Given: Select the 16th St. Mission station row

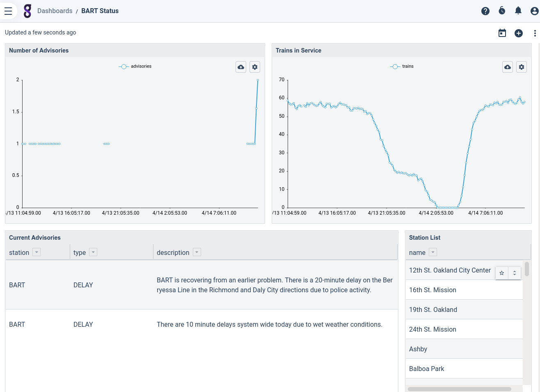Looking at the screenshot, I should [x=464, y=290].
